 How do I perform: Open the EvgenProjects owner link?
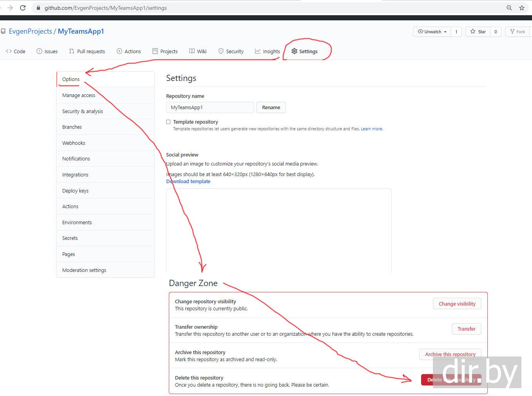[31, 31]
